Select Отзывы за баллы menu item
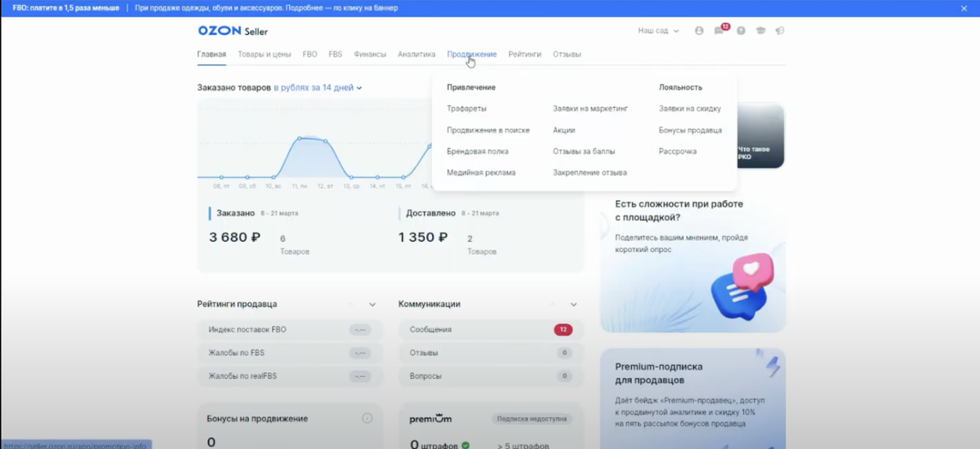980x449 pixels. [584, 151]
